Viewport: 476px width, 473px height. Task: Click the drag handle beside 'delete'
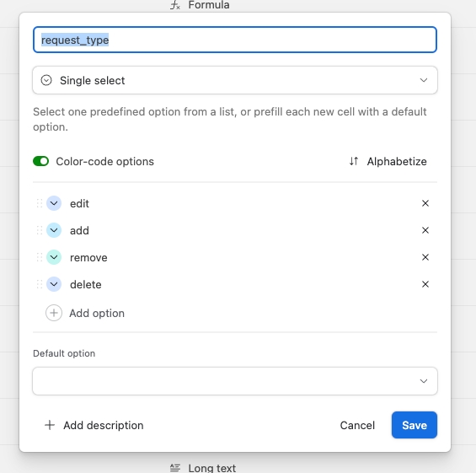pyautogui.click(x=40, y=284)
